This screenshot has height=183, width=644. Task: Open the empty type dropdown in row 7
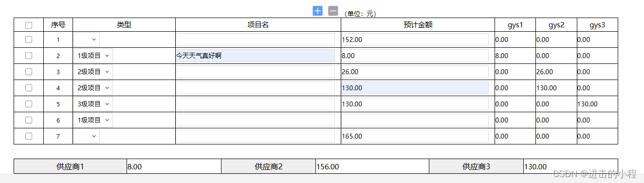tap(87, 136)
